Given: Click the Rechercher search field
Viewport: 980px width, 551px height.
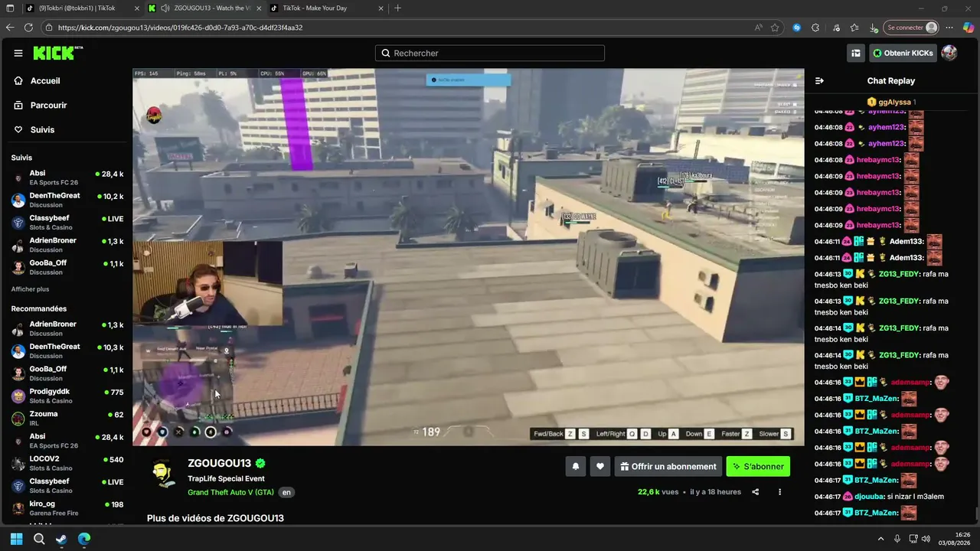Looking at the screenshot, I should [x=490, y=53].
